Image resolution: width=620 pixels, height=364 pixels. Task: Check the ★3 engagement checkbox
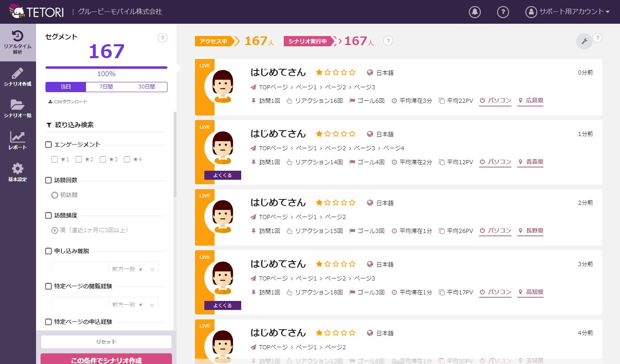[103, 159]
